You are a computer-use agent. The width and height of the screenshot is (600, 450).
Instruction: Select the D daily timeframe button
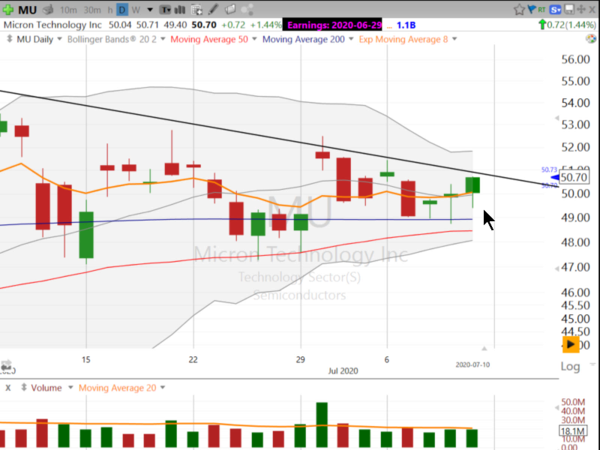pyautogui.click(x=122, y=8)
